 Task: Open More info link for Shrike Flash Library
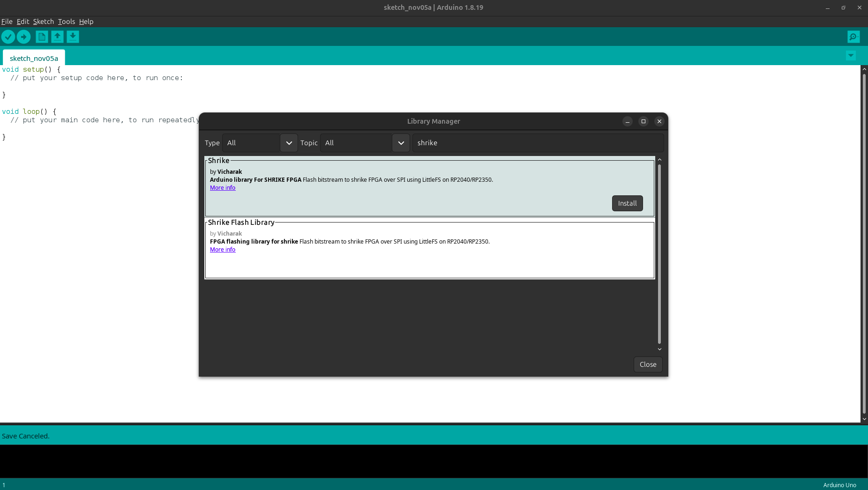tap(223, 250)
